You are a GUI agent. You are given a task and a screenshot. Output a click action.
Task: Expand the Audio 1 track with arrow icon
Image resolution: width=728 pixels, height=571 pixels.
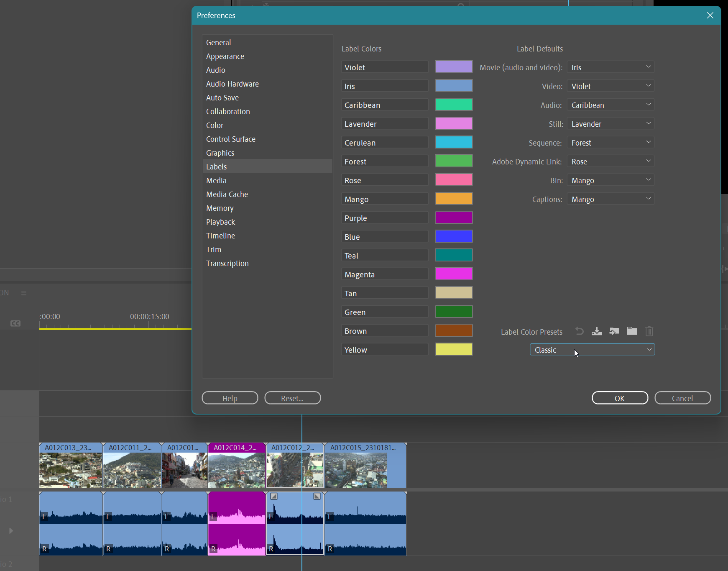[10, 530]
